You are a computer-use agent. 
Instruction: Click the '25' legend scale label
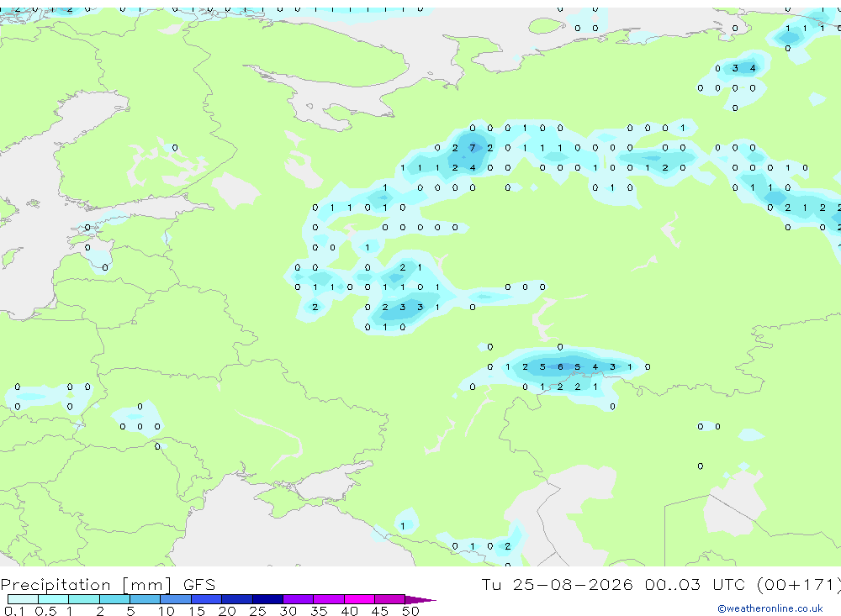[258, 611]
